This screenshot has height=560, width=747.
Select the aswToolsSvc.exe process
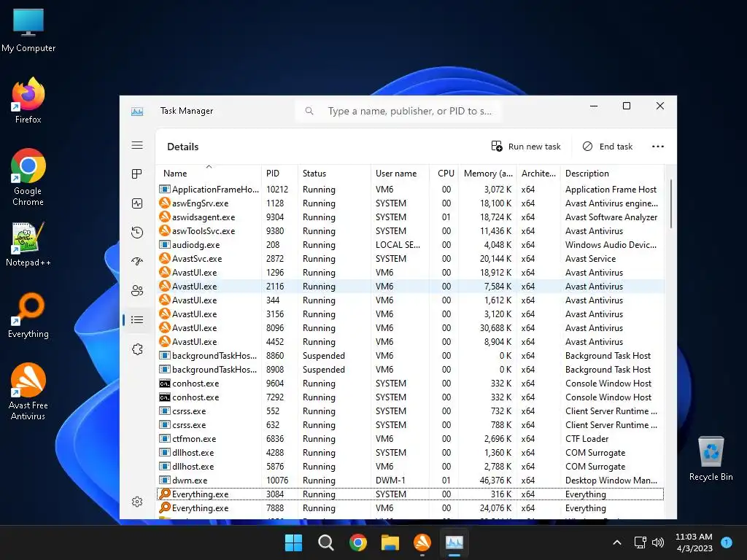(410, 231)
